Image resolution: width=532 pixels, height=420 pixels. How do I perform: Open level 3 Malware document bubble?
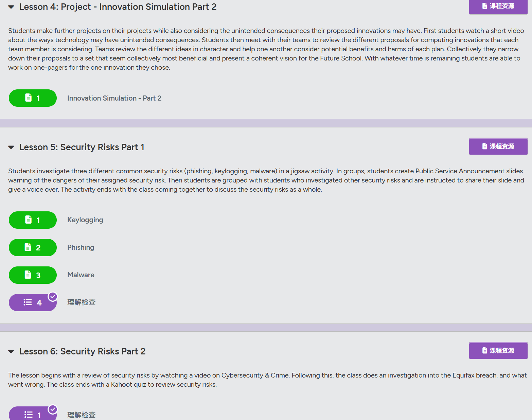33,275
